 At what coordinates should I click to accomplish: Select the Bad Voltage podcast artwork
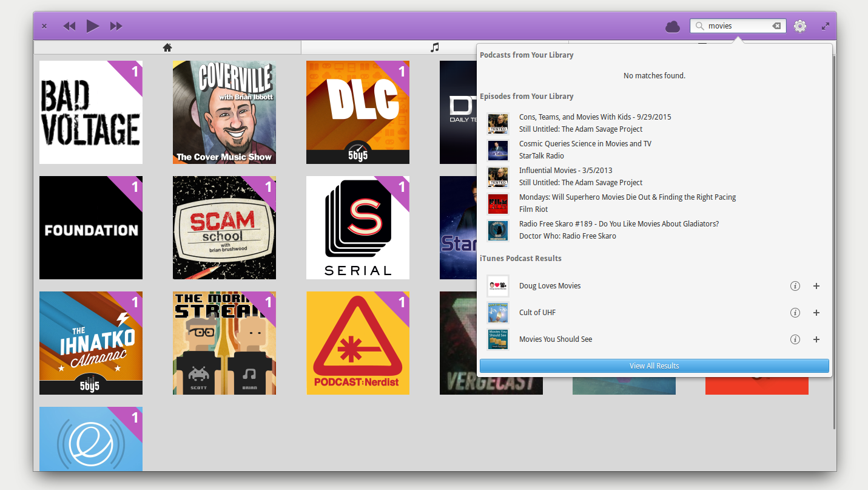pyautogui.click(x=91, y=112)
